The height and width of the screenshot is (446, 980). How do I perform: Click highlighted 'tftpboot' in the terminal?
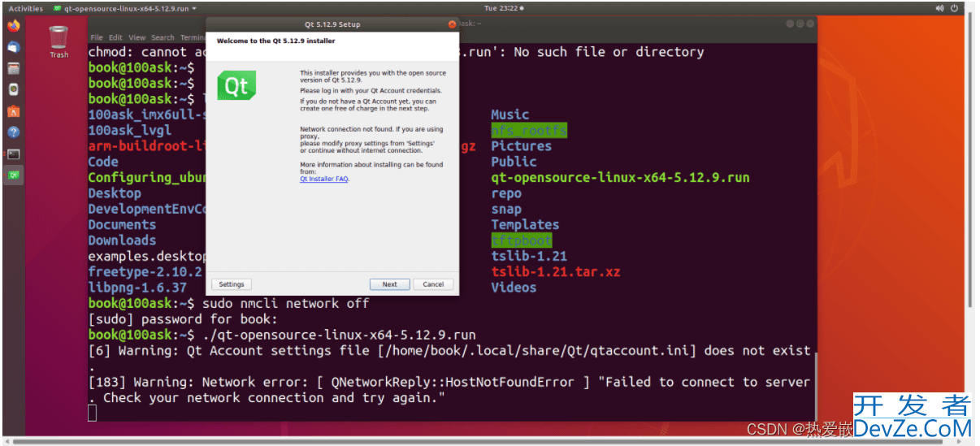[x=522, y=240]
